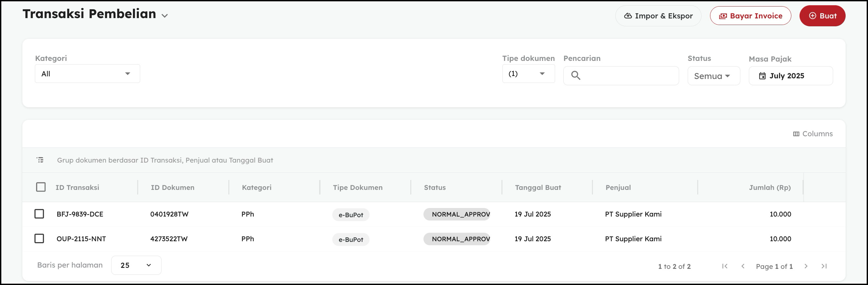This screenshot has height=285, width=868.
Task: Select the BFJ-9839-DCE row checkbox
Action: pos(39,214)
